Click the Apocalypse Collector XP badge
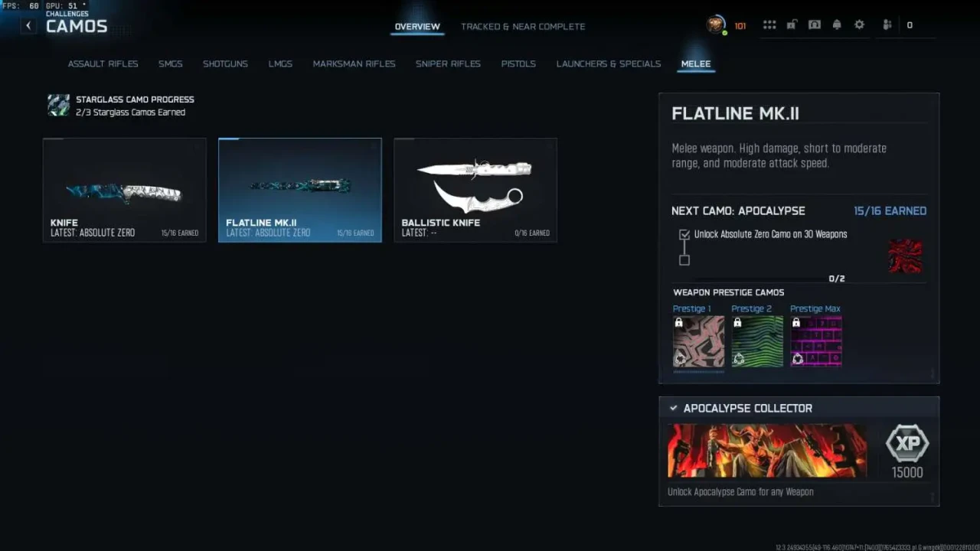Screen dimensions: 980x551 (907, 443)
